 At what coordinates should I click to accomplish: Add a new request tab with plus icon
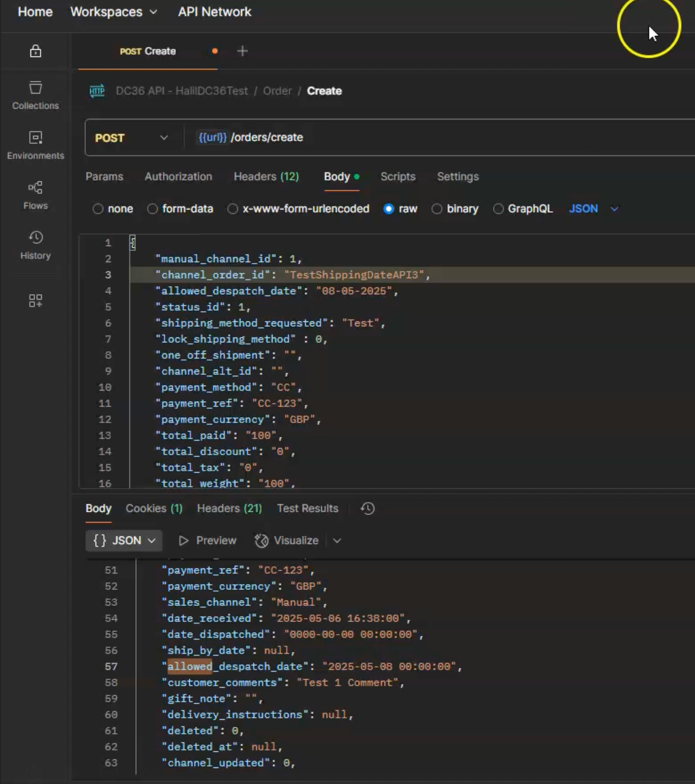pyautogui.click(x=242, y=51)
